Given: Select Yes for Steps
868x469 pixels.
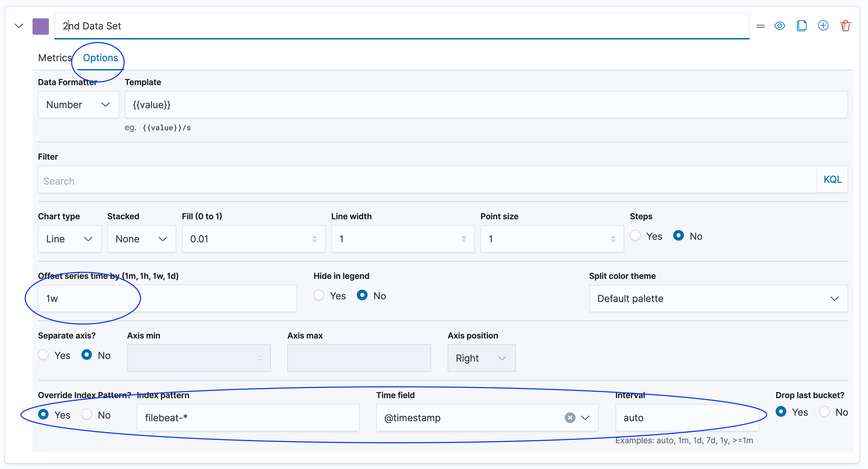Looking at the screenshot, I should pyautogui.click(x=635, y=236).
